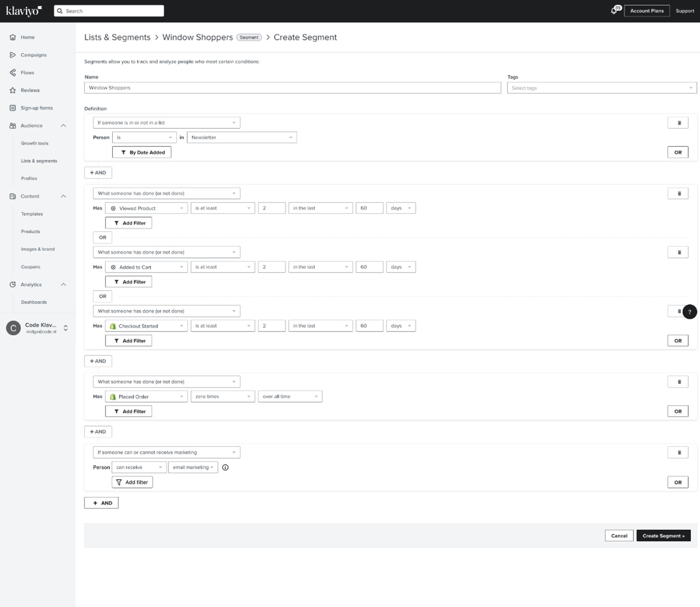Delete the Added to Cart condition with trash icon
The height and width of the screenshot is (607, 700).
click(x=678, y=252)
